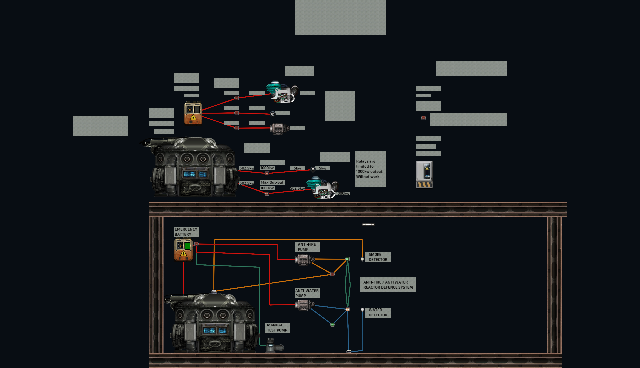Select the small floor pump beside the lower reactor
This screenshot has width=640, height=368.
tap(274, 346)
